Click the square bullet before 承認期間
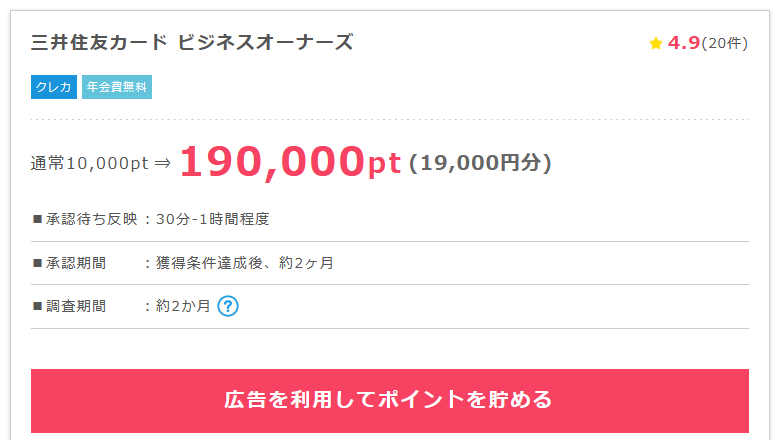The width and height of the screenshot is (777, 440). click(x=38, y=263)
